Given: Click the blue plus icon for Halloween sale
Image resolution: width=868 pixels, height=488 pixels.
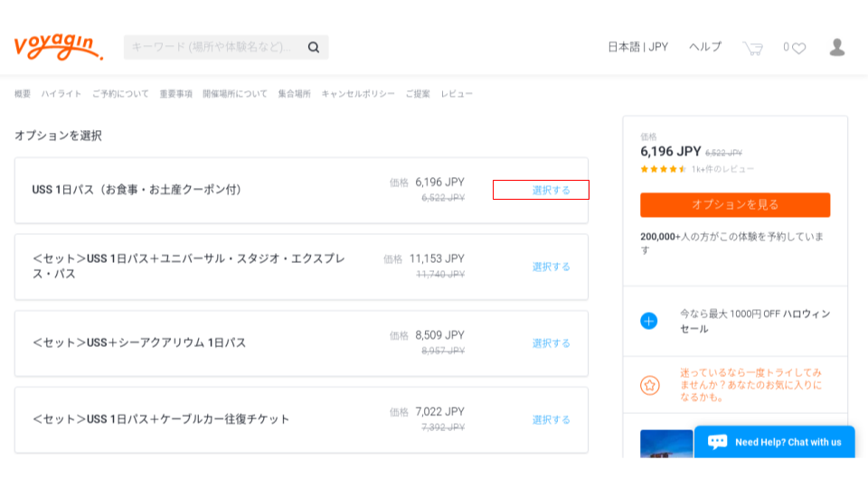Looking at the screenshot, I should pos(649,321).
